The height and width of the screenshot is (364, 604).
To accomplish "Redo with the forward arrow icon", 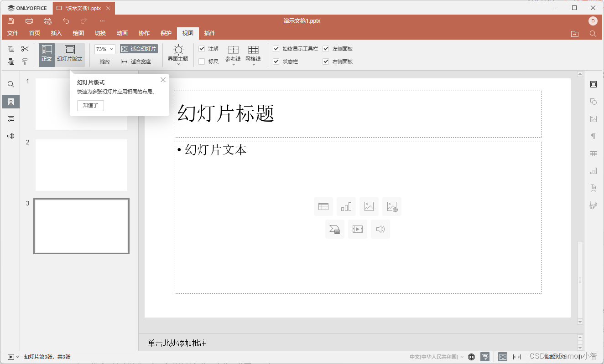I will (x=84, y=21).
